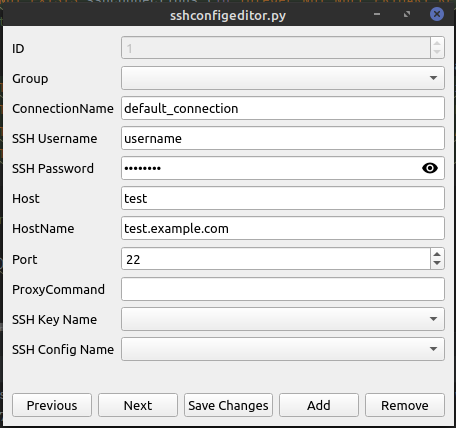Go to the Next connection record
The width and height of the screenshot is (456, 428).
[x=138, y=405]
